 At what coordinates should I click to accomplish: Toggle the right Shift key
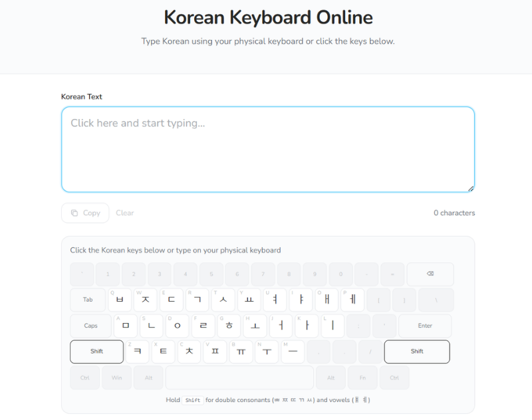click(416, 352)
